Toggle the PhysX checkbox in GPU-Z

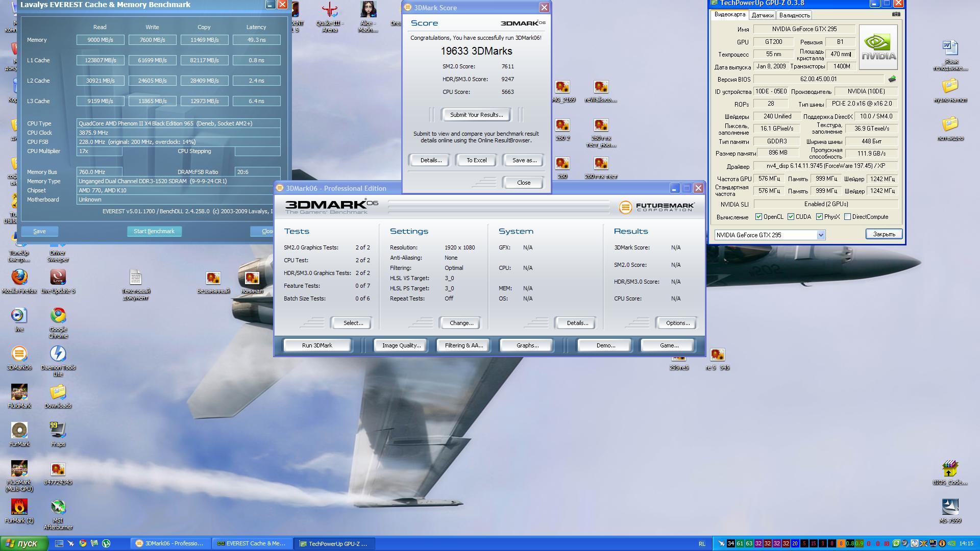coord(819,217)
